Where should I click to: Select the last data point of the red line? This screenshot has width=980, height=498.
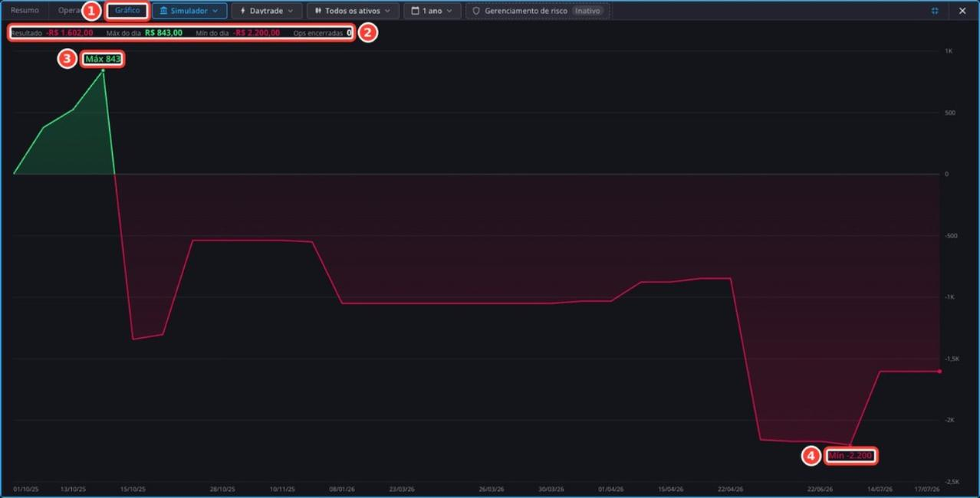(939, 372)
